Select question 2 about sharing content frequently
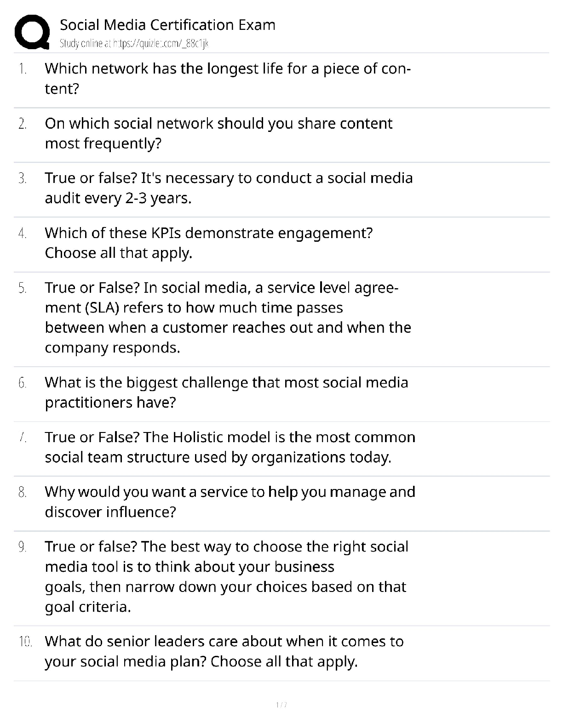563x728 pixels. point(218,133)
